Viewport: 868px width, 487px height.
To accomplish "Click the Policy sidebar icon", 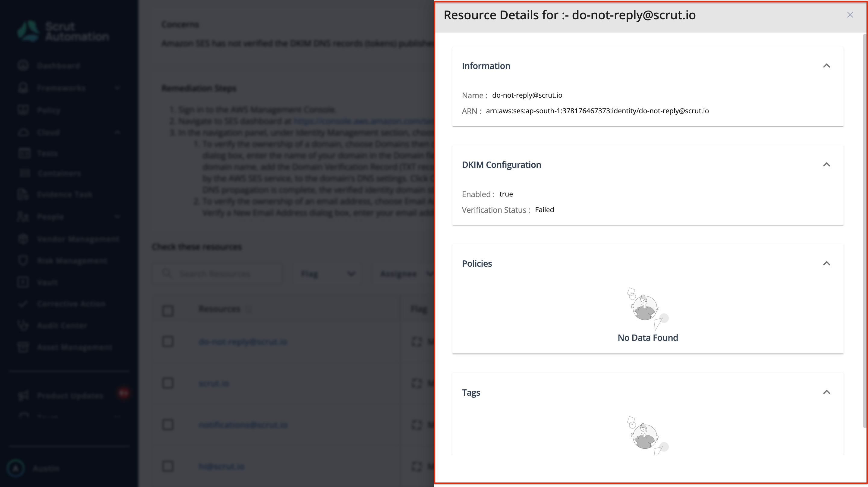I will 23,110.
